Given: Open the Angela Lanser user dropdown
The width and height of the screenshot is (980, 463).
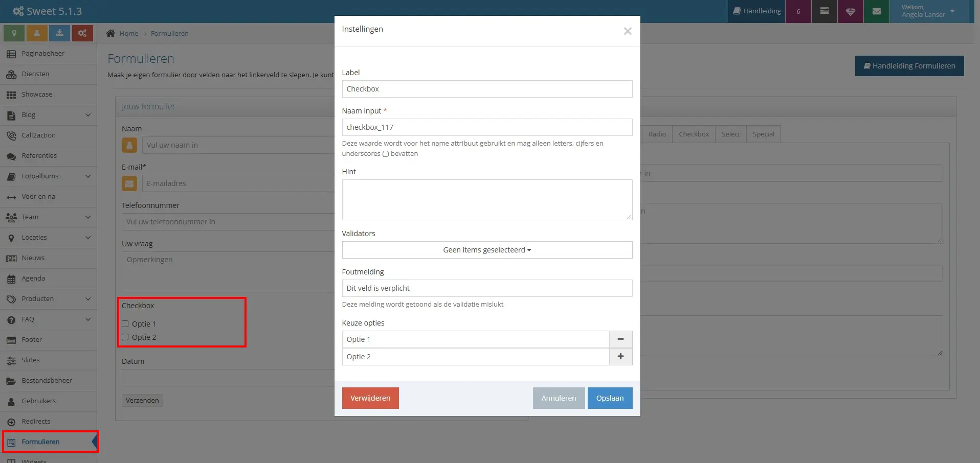Looking at the screenshot, I should [x=929, y=11].
